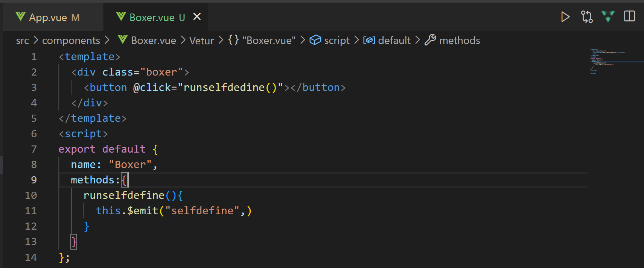Split the editor to the right
This screenshot has width=644, height=268.
pyautogui.click(x=629, y=17)
